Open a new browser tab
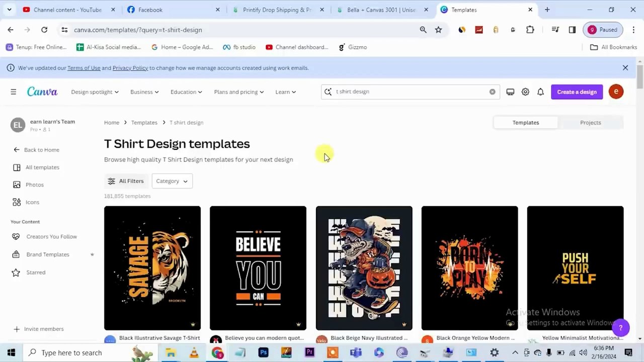Image resolution: width=644 pixels, height=362 pixels. (547, 10)
